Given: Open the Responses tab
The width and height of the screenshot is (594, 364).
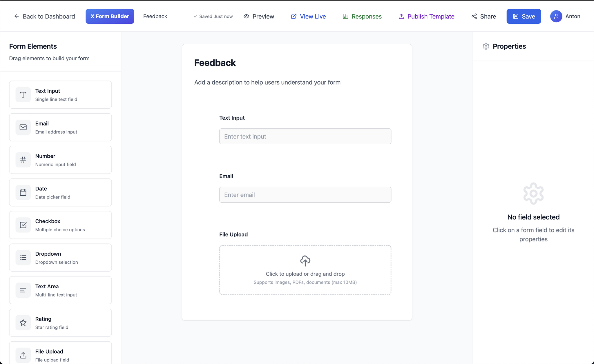Looking at the screenshot, I should pos(362,16).
